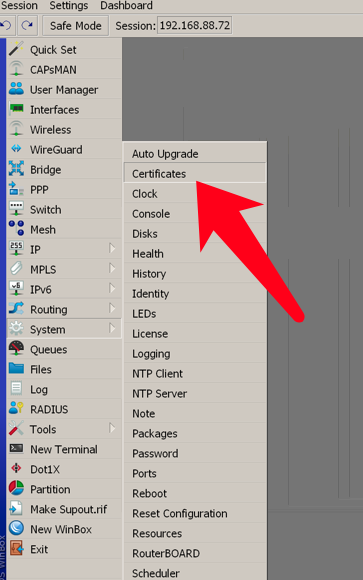Open the Settings menu

69,6
